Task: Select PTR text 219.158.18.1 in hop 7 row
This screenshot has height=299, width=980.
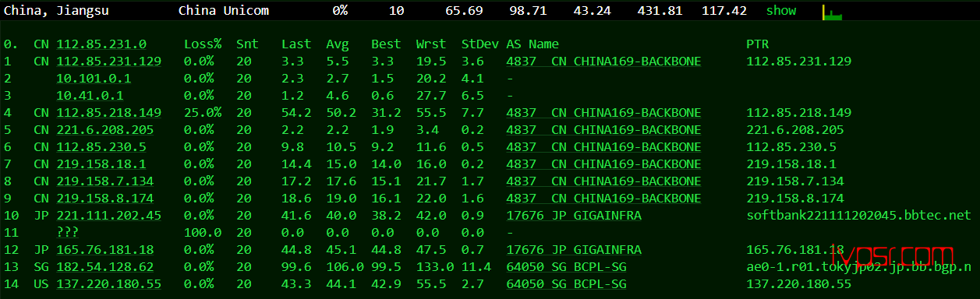Action: 791,164
